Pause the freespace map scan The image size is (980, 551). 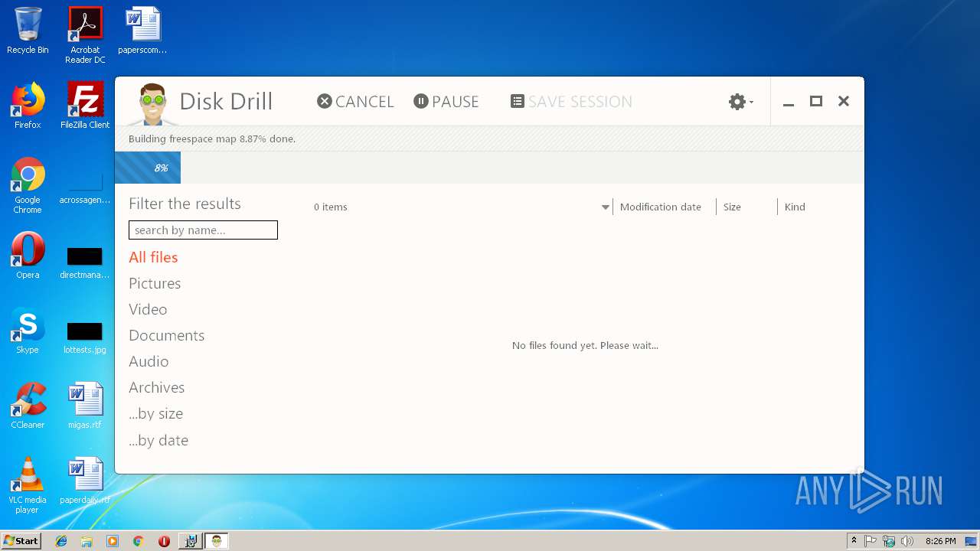point(446,101)
